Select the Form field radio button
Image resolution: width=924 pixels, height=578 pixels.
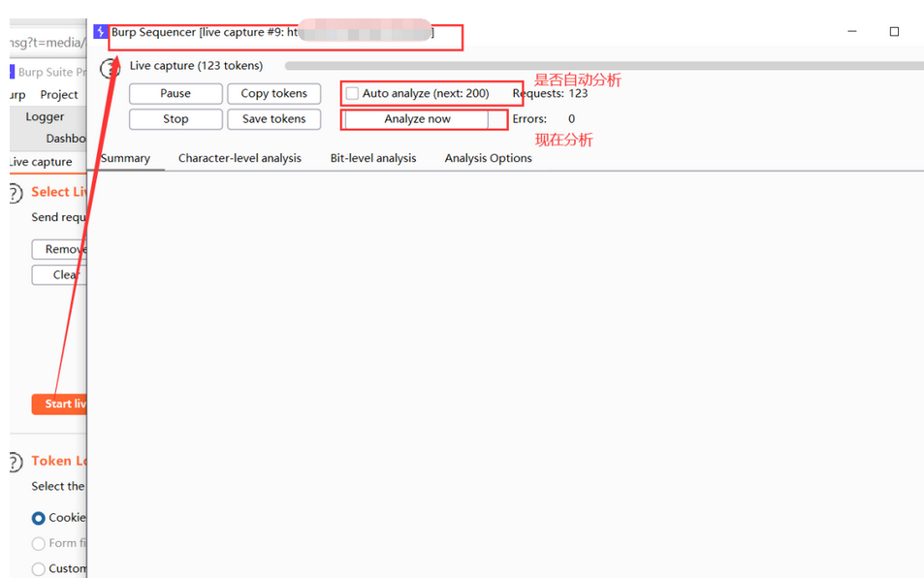(x=39, y=543)
